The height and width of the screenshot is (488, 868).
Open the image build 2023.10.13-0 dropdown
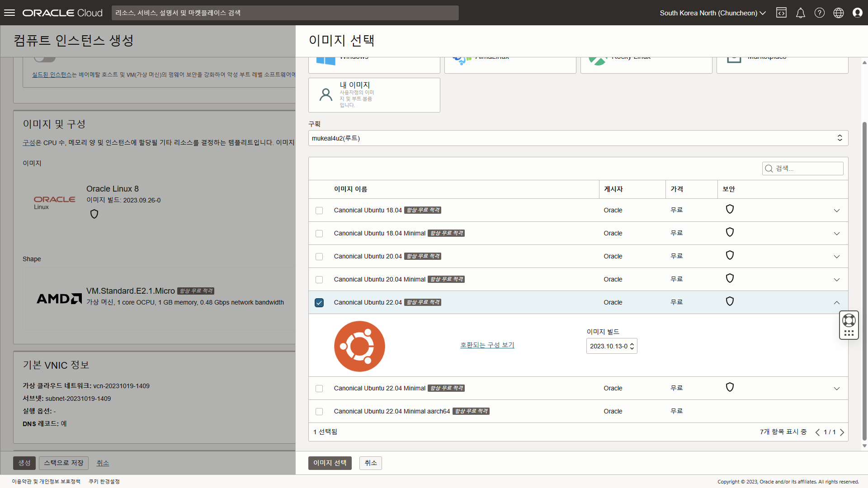click(611, 346)
